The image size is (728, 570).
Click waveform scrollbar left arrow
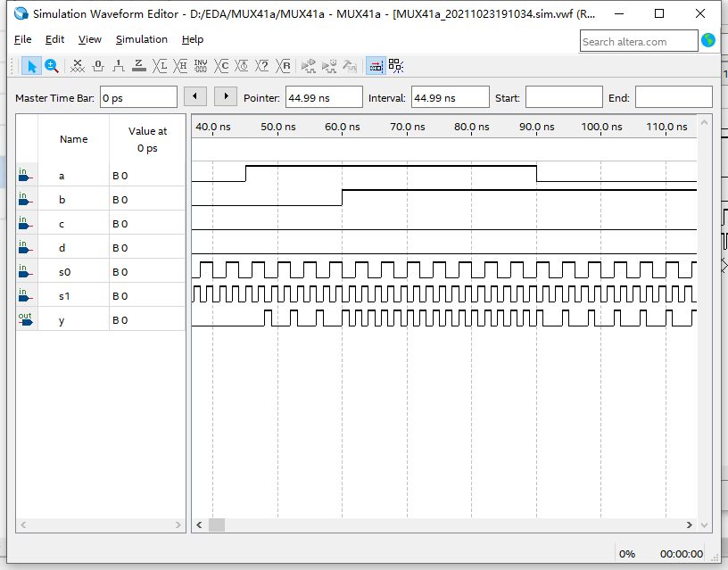[x=199, y=525]
